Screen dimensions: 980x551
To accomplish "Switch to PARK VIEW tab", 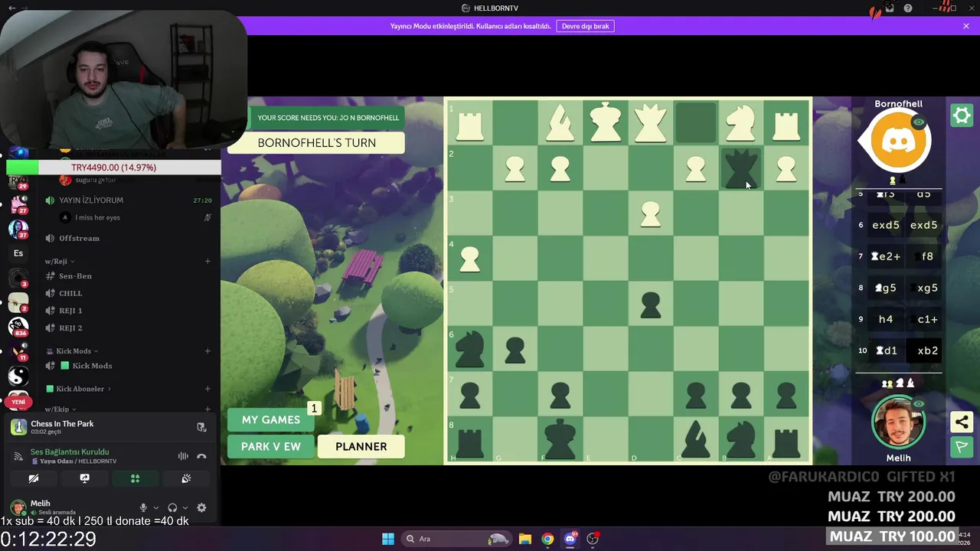I will tap(271, 446).
